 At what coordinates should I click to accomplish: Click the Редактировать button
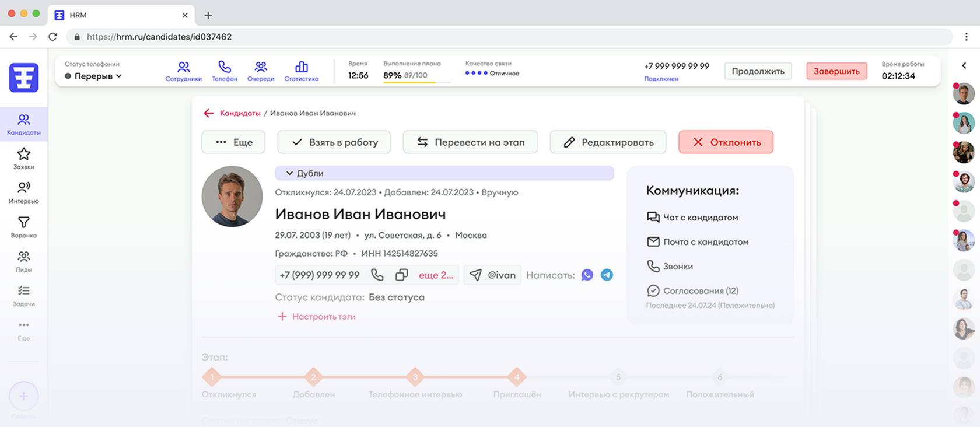pyautogui.click(x=608, y=142)
